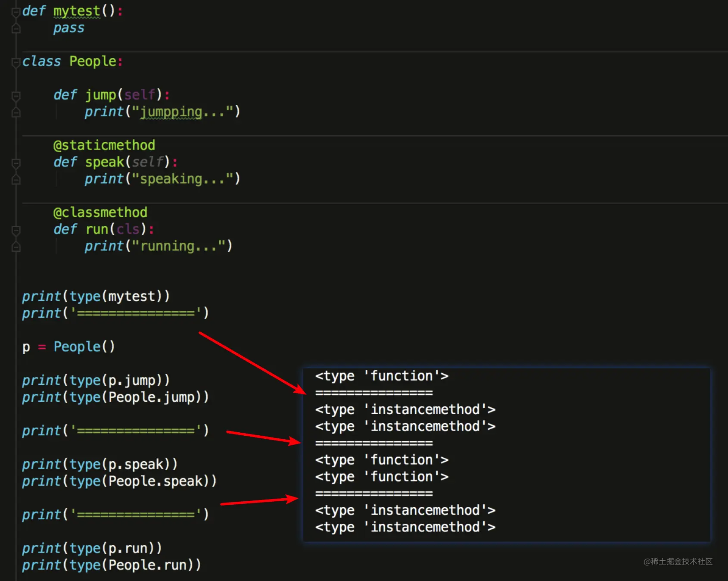Click the print(type(p.speak)) line
This screenshot has height=581, width=728.
click(x=100, y=464)
